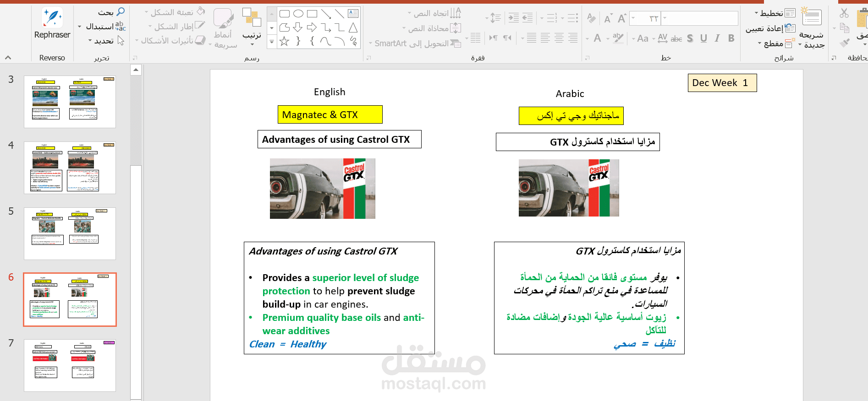Toggle center text alignment
The image size is (868, 401).
[559, 38]
